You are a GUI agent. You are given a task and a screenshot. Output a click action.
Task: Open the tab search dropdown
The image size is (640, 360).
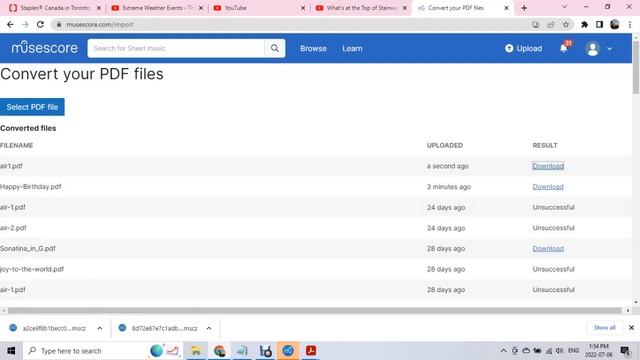(564, 7)
